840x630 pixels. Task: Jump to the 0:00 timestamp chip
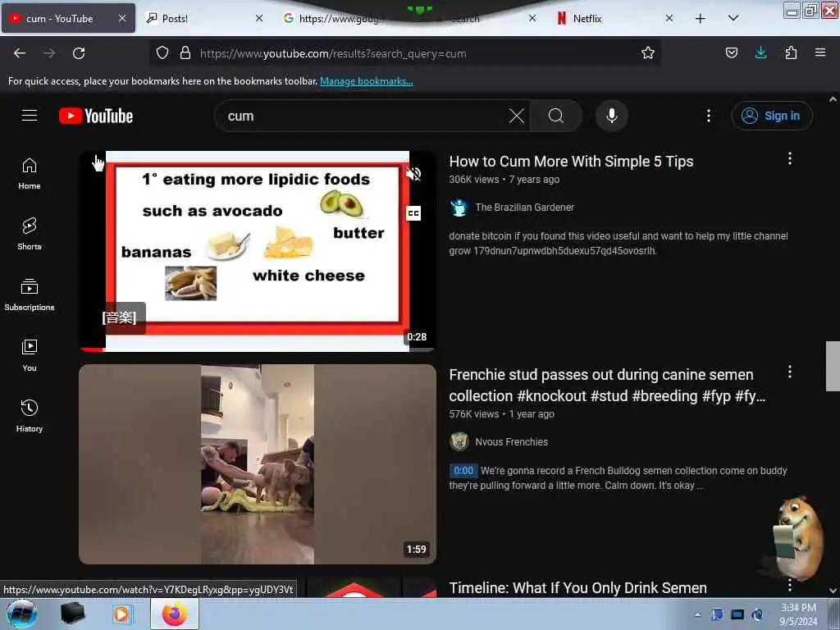pos(463,471)
